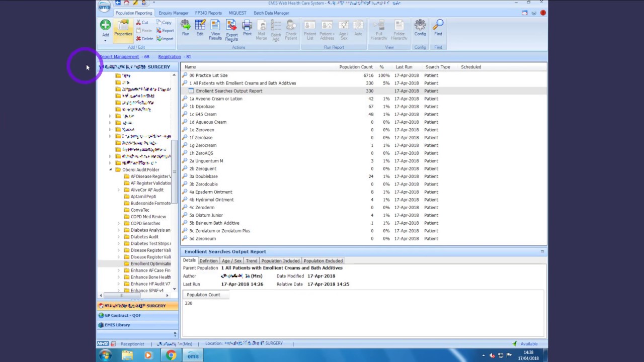This screenshot has width=644, height=362.
Task: Select the Emollient Optimisation folder
Action: point(150,263)
